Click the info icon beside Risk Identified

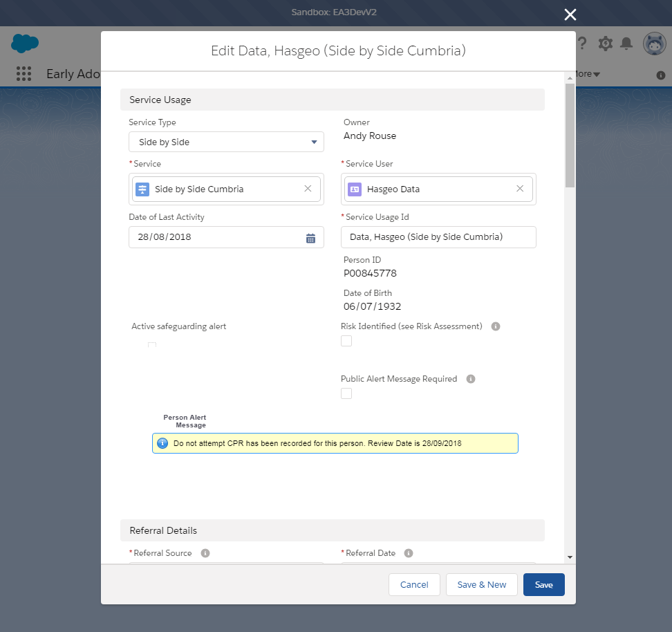tap(495, 326)
